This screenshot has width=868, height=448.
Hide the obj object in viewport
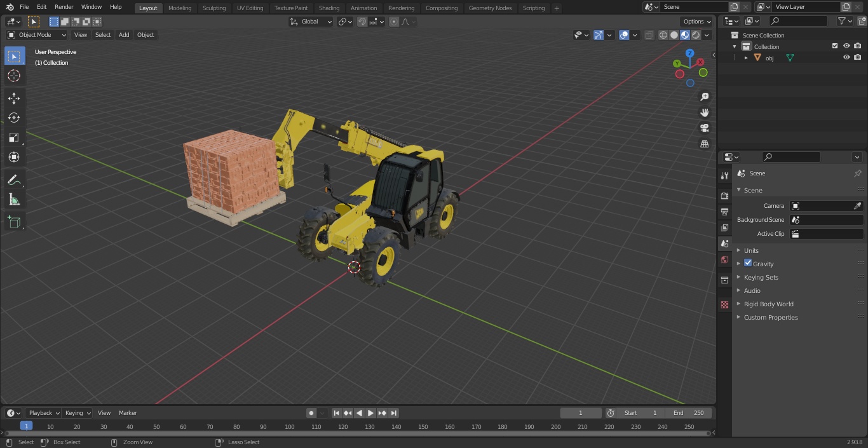tap(846, 57)
